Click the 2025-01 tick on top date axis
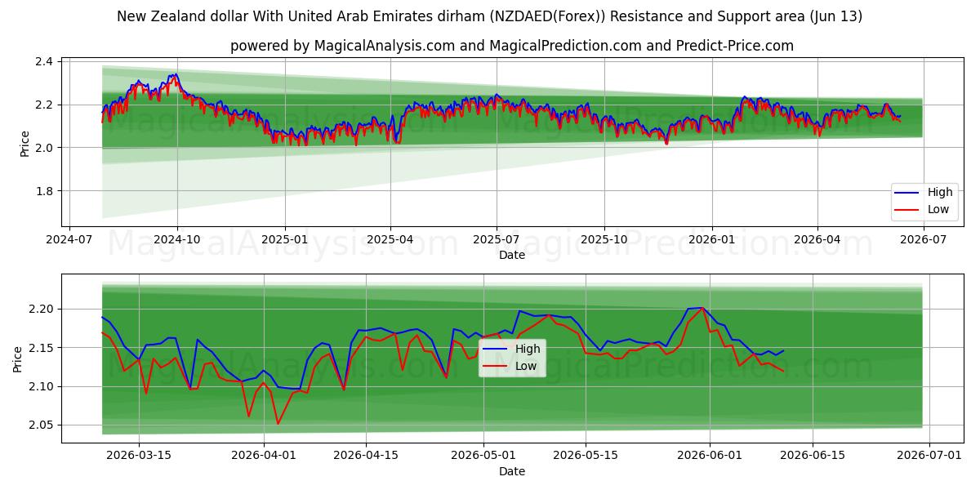The height and width of the screenshot is (490, 980). point(285,239)
